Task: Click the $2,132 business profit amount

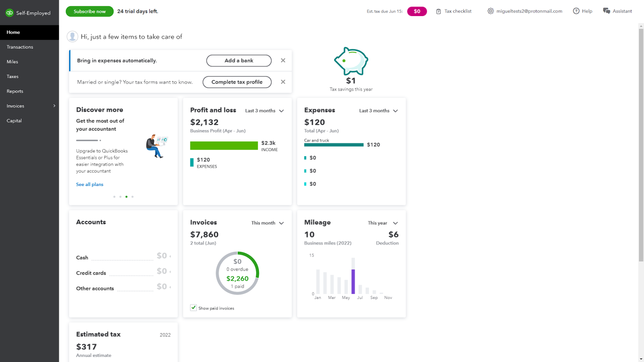Action: click(x=204, y=122)
